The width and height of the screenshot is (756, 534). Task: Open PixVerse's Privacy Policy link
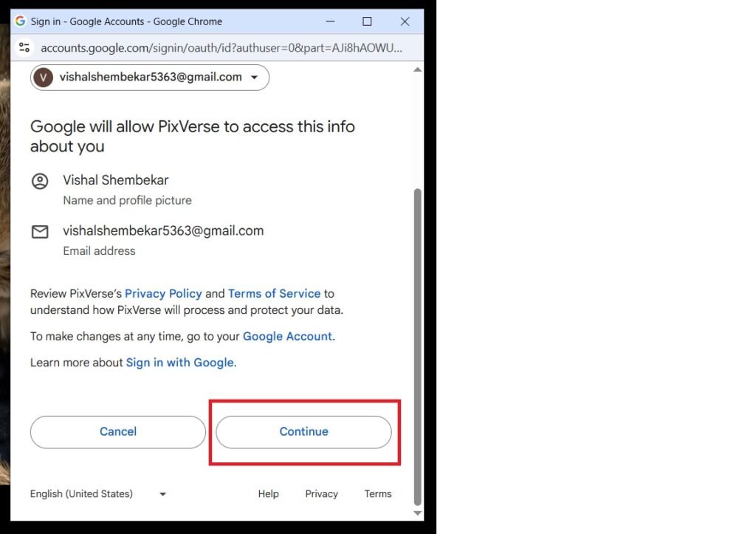(x=163, y=293)
